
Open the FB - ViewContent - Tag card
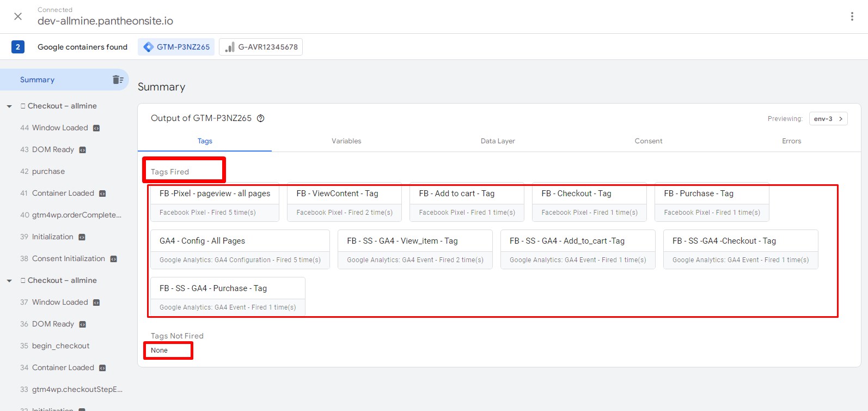(344, 202)
